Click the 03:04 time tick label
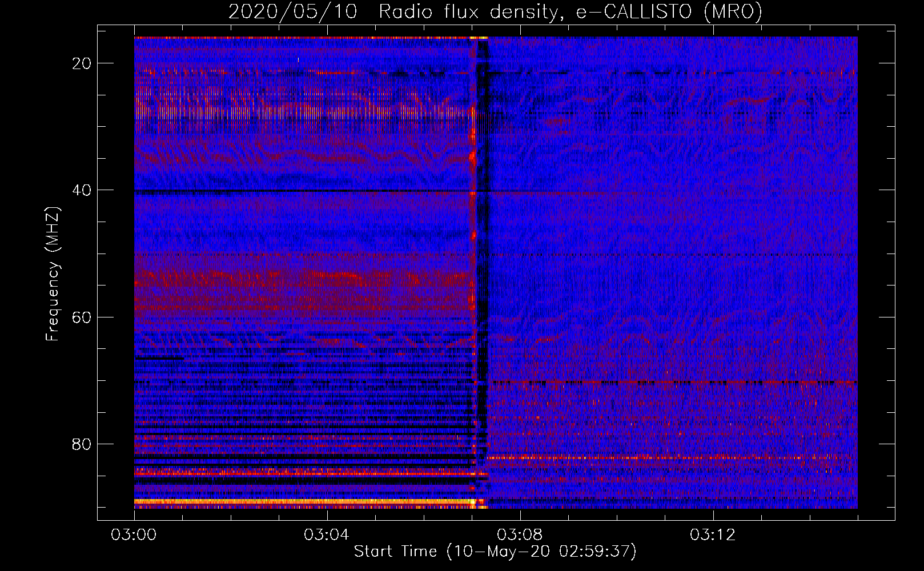The image size is (924, 571). tap(327, 535)
